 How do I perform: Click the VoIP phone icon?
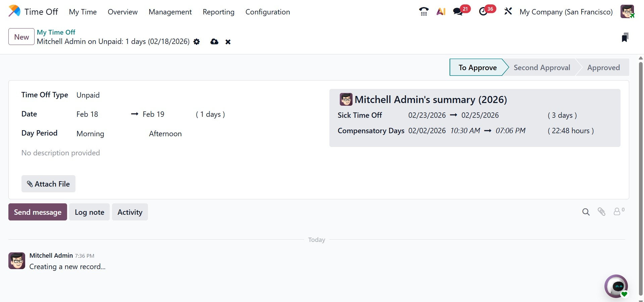pyautogui.click(x=424, y=12)
